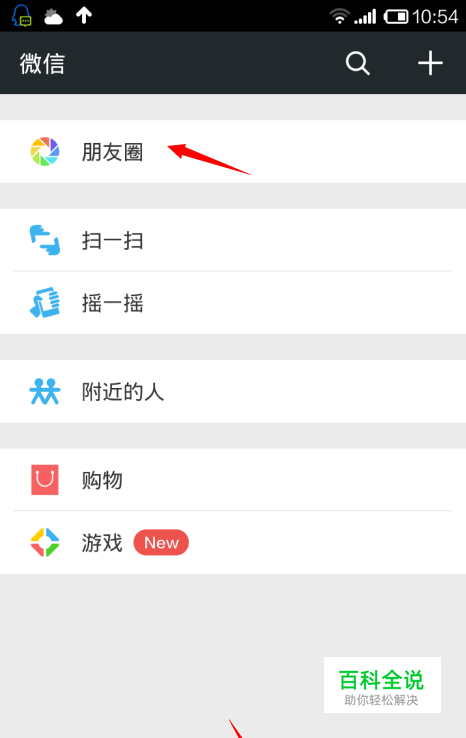This screenshot has width=466, height=738.
Task: Tap the 微信 title text
Action: [42, 64]
